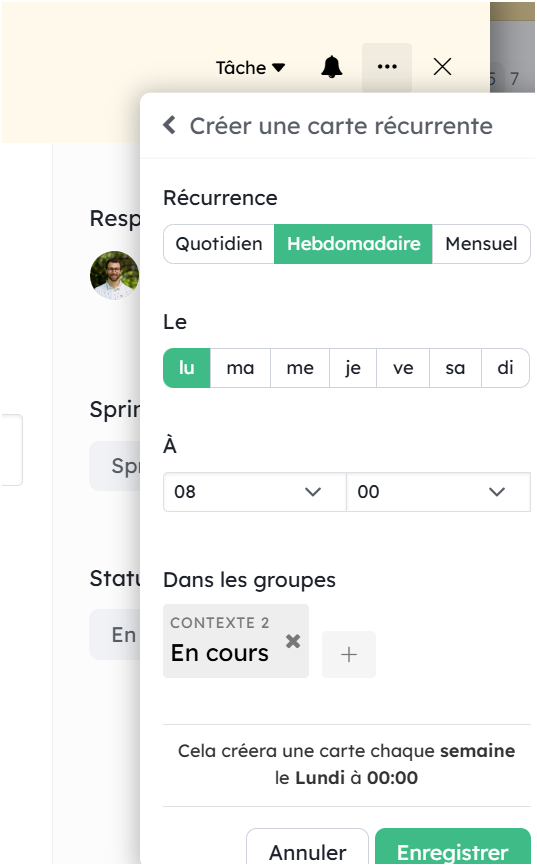Switch recurrence to Mensuel

pos(481,244)
